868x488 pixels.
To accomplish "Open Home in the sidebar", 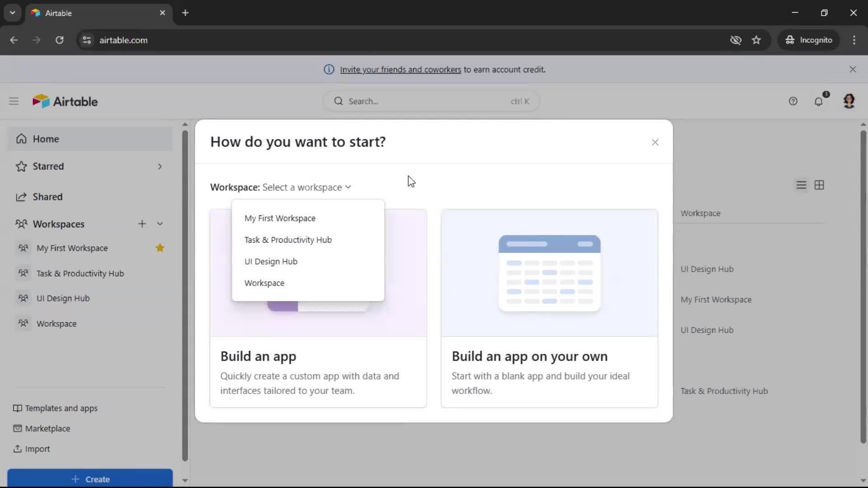I will [x=90, y=139].
